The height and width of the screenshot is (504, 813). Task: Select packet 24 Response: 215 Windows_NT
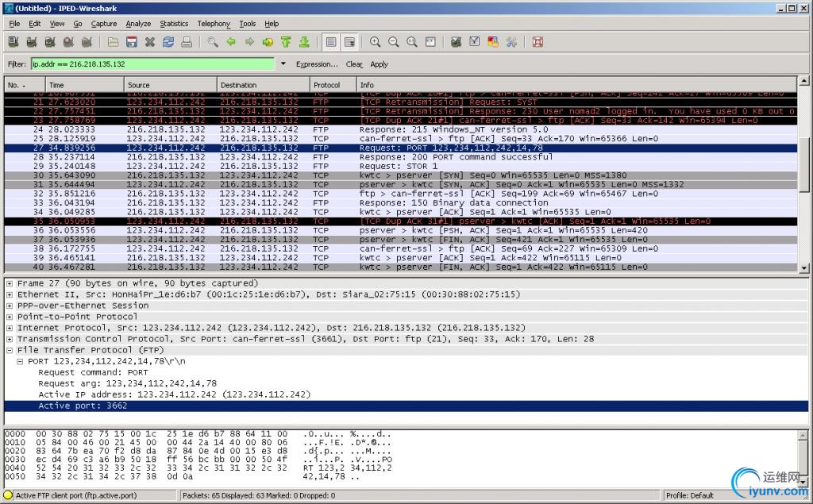pos(401,129)
